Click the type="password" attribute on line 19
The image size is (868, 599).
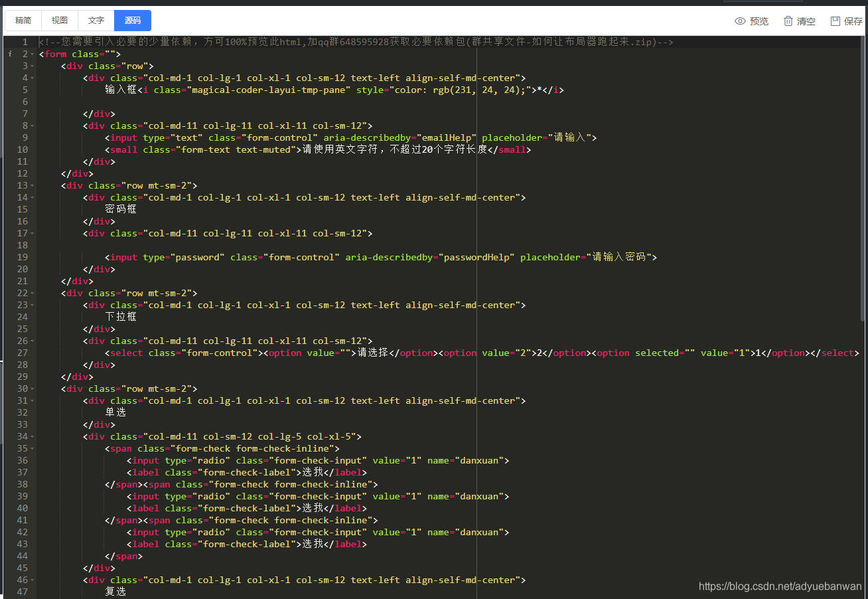[184, 257]
